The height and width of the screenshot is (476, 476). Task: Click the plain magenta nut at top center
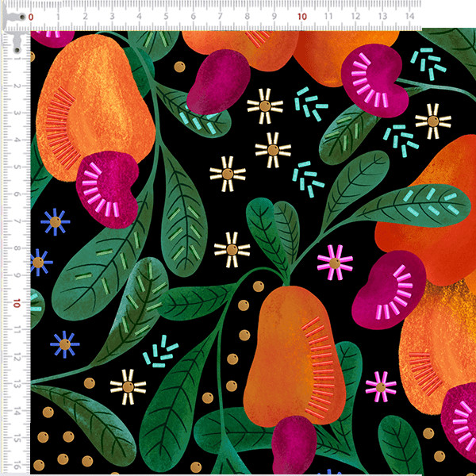(x=212, y=80)
